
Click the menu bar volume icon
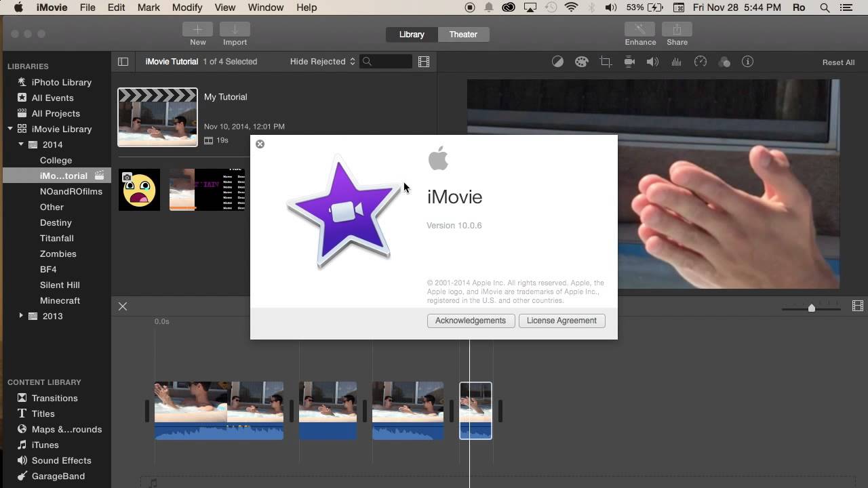point(611,7)
